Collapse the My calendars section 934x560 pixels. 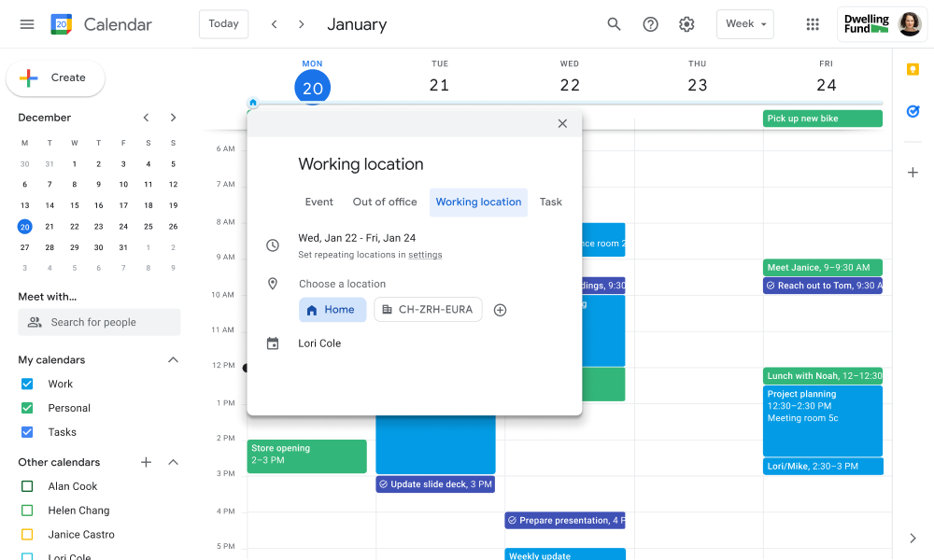[173, 359]
